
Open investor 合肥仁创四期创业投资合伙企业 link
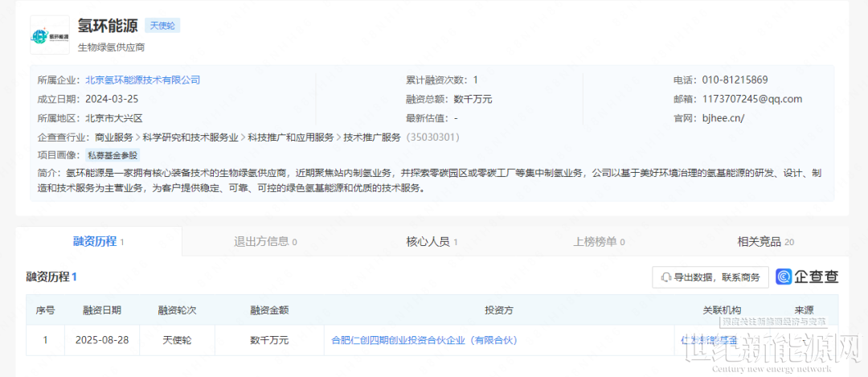coord(424,340)
